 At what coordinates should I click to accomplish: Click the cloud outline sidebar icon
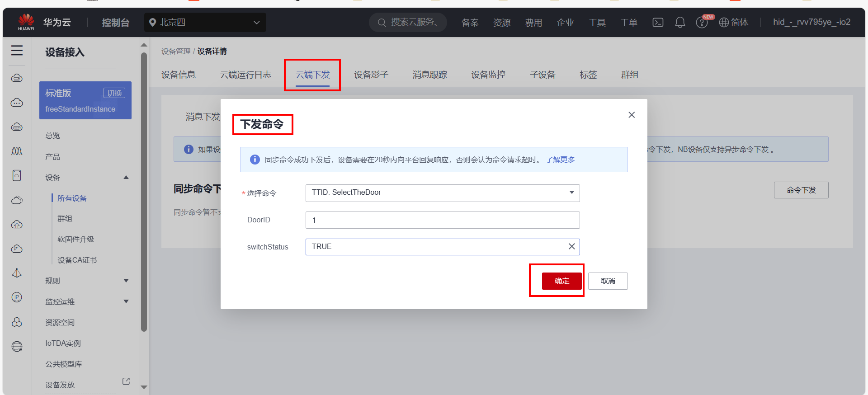pyautogui.click(x=17, y=200)
